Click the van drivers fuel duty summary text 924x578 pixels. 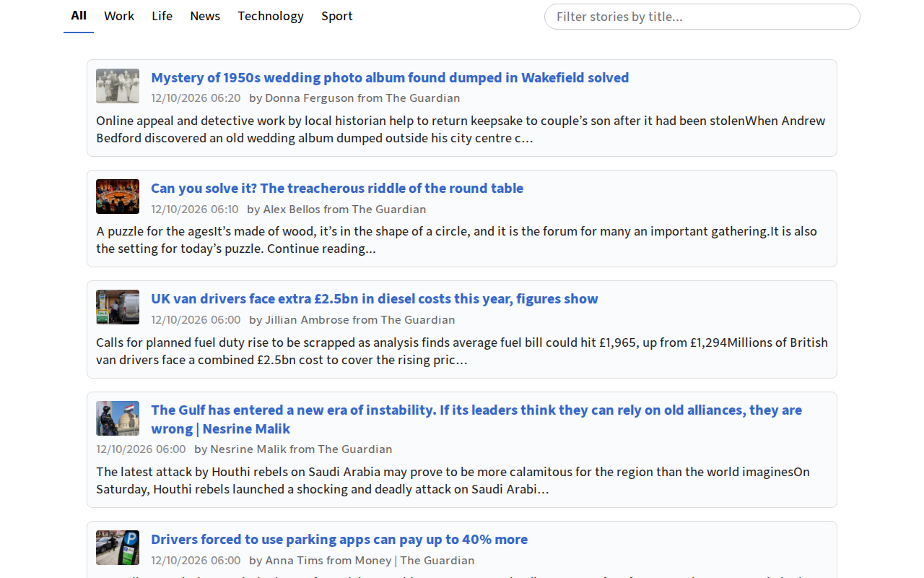click(462, 351)
